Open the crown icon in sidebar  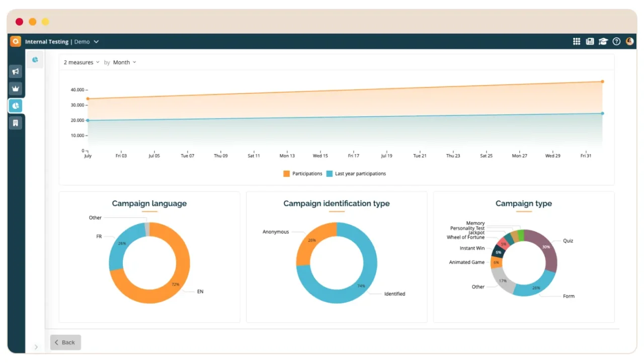16,89
